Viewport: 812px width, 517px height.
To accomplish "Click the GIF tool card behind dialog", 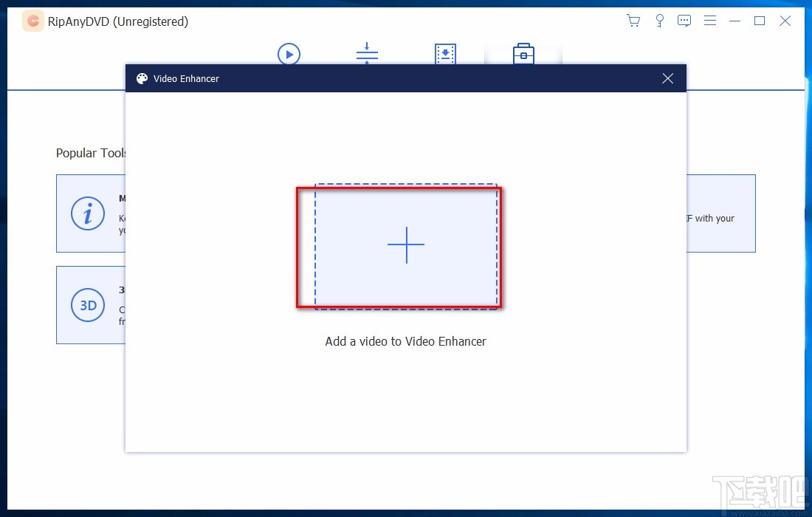I will 721,213.
